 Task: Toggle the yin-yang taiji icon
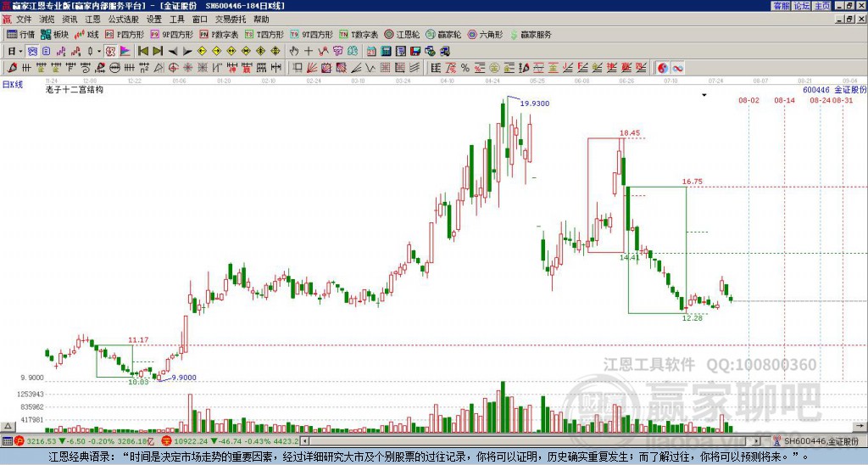[663, 68]
